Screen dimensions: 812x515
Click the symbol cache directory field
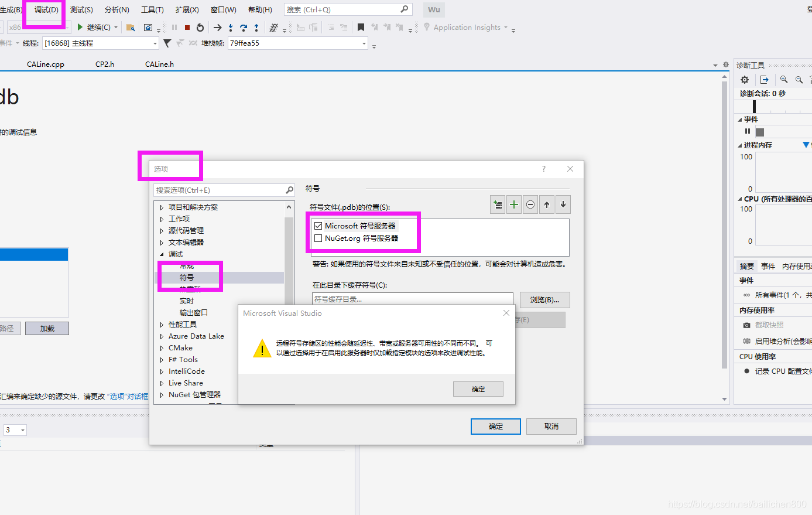point(413,299)
